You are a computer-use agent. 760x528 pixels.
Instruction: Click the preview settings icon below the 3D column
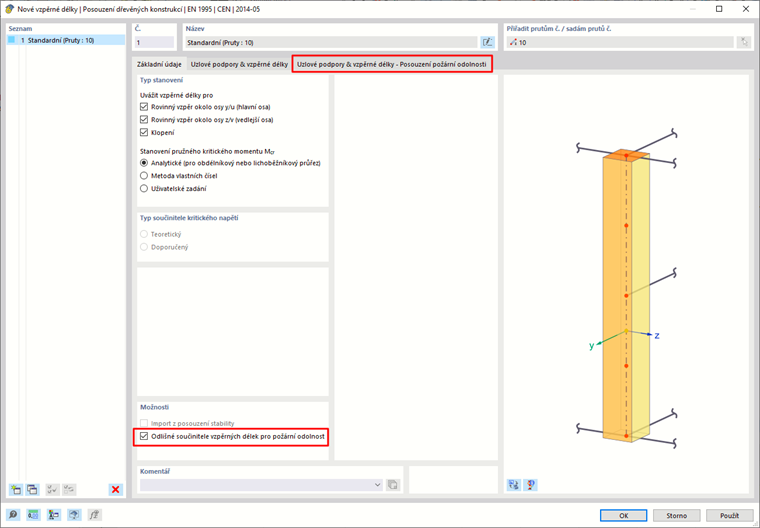tap(531, 484)
